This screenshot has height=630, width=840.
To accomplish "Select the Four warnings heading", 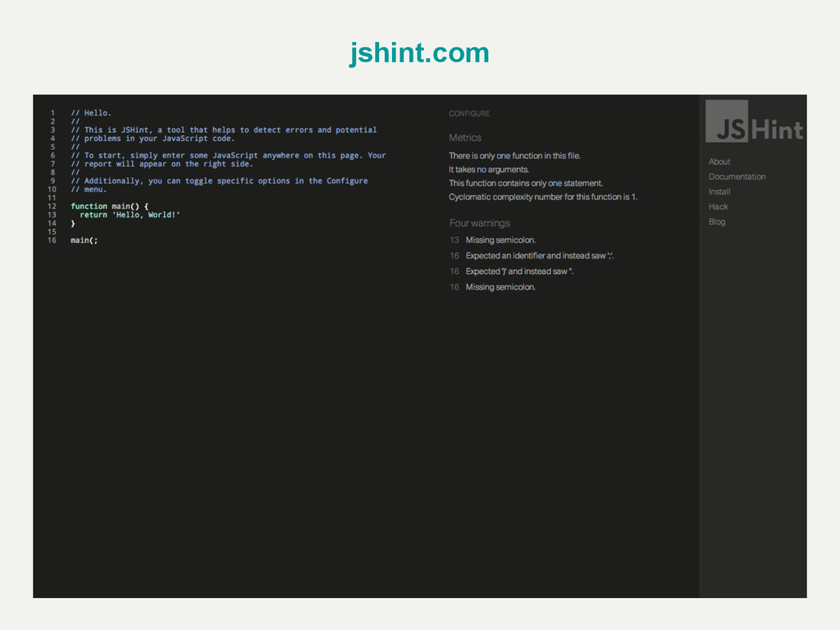I will 479,223.
